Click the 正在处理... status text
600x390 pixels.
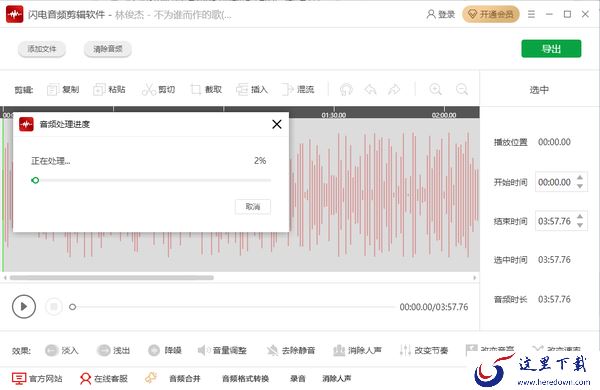(x=51, y=161)
